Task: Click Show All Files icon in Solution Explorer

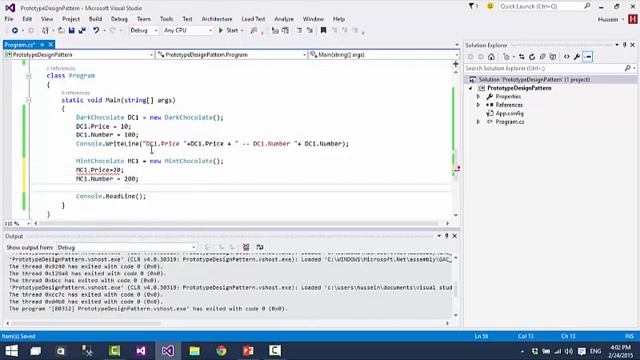Action: [553, 57]
